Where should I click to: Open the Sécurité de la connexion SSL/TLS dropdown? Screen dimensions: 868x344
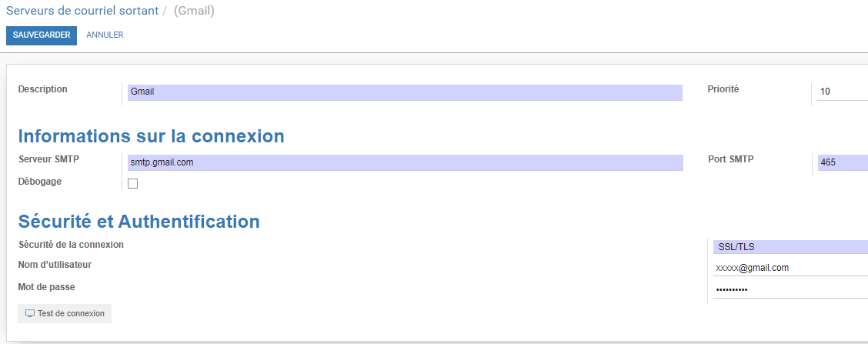coord(790,246)
